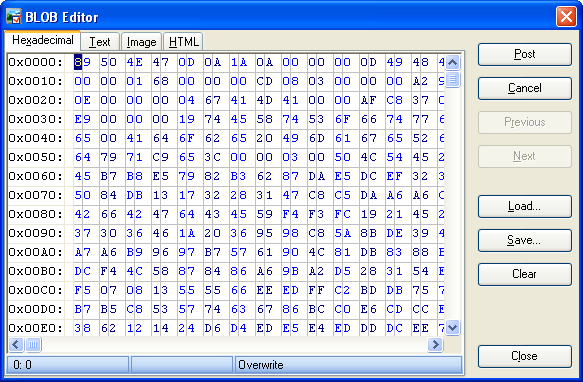
Task: Switch to the Hexadecimal tab
Action: [x=42, y=40]
